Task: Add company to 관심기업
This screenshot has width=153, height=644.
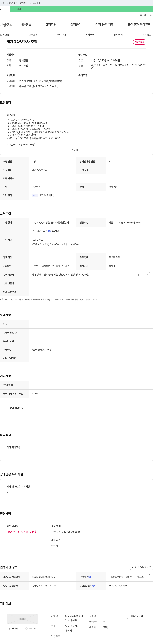Action: [14, 628]
